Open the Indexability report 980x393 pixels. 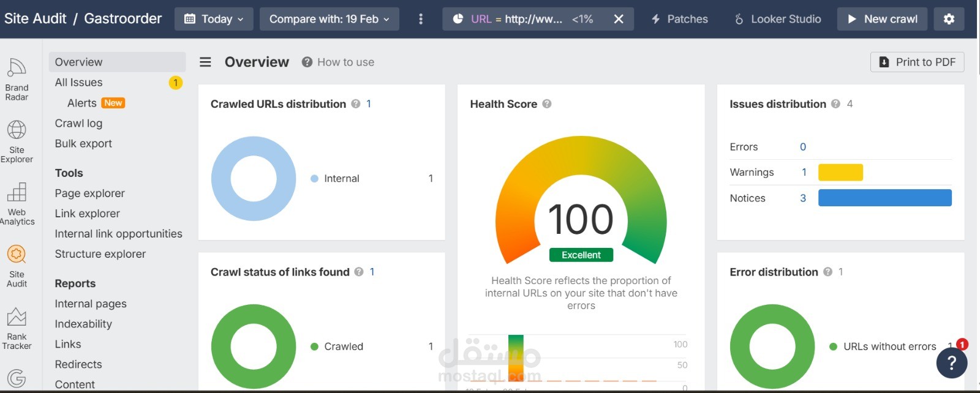click(83, 324)
